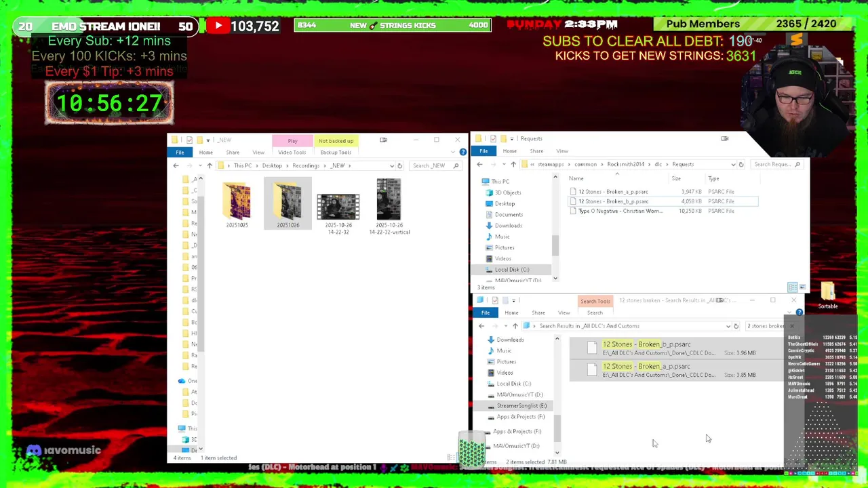Viewport: 868px width, 488px height.
Task: Open Home tab in Requests window
Action: point(509,150)
